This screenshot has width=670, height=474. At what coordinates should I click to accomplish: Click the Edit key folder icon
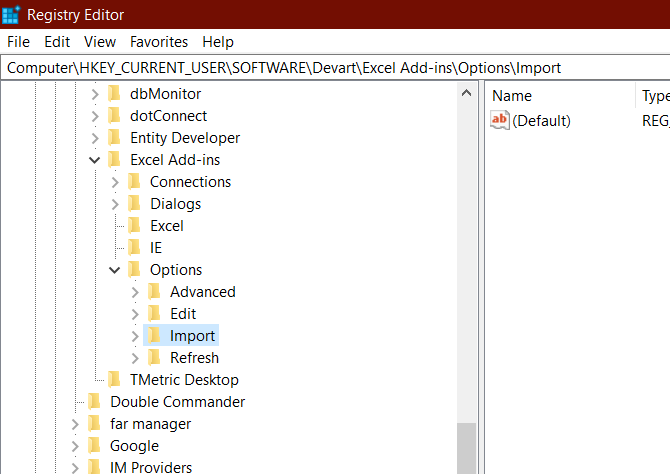(154, 314)
